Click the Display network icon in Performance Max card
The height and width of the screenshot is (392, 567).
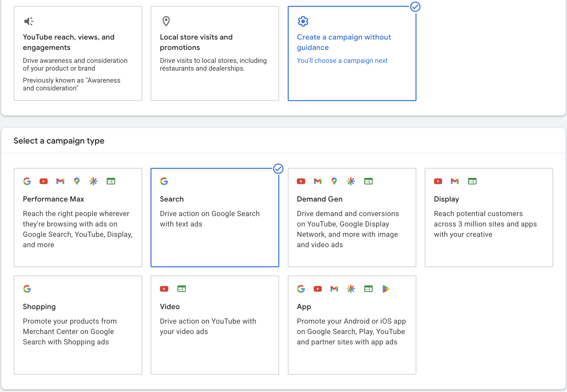[x=111, y=181]
